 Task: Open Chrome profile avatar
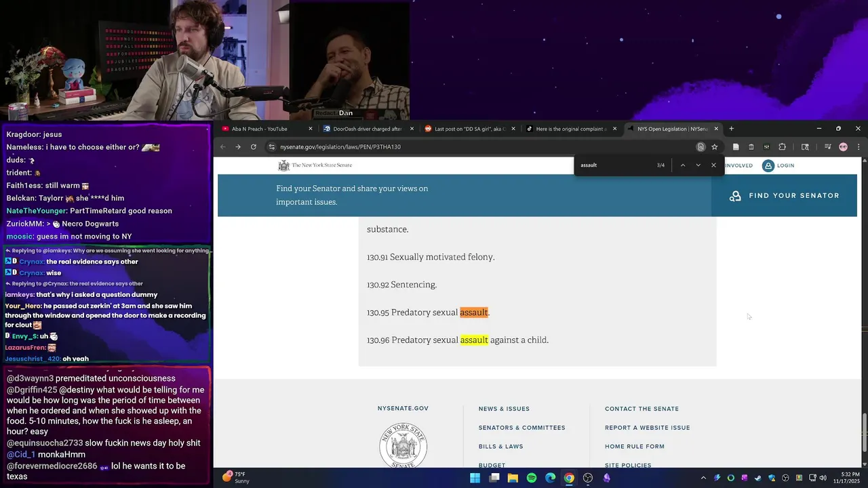tap(843, 147)
